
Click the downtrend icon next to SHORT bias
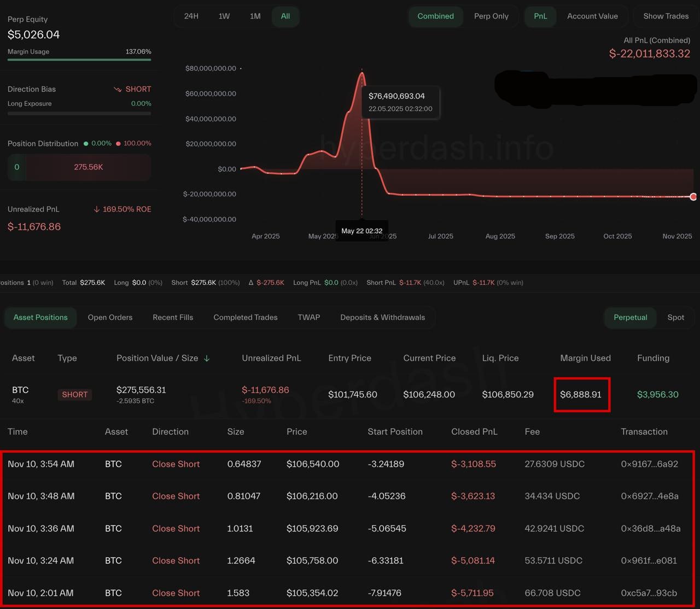coord(118,89)
